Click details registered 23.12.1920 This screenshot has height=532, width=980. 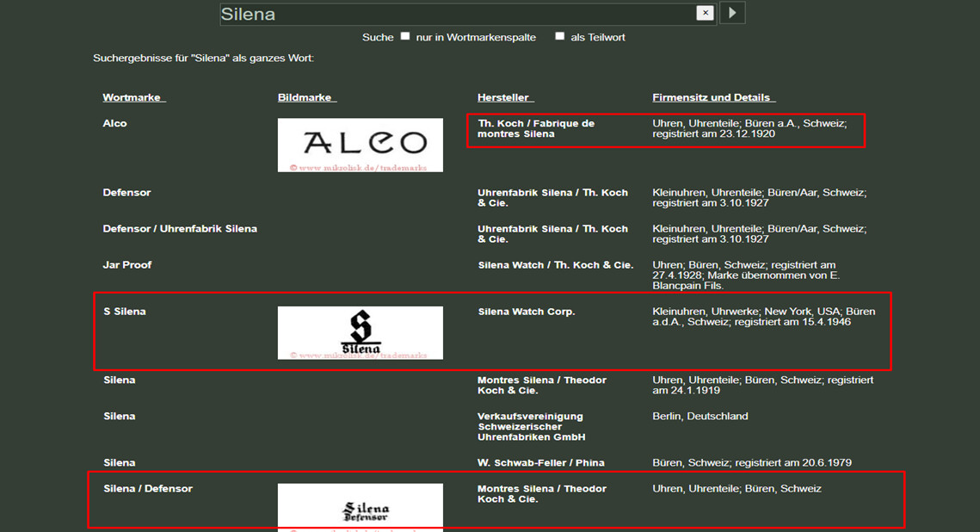(x=750, y=129)
